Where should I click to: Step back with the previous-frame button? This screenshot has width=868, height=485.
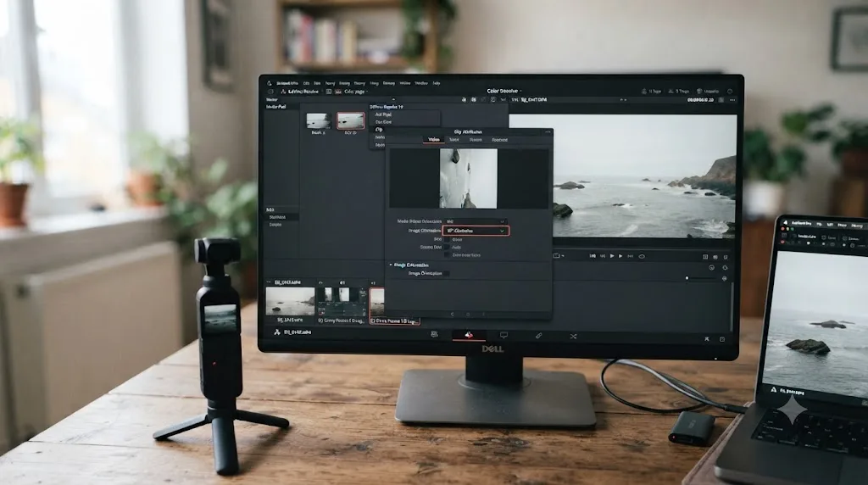click(603, 256)
